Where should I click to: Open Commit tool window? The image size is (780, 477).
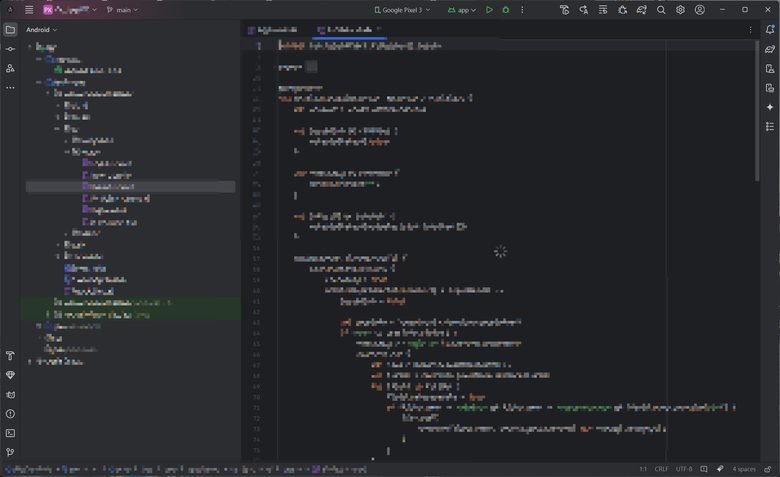10,49
